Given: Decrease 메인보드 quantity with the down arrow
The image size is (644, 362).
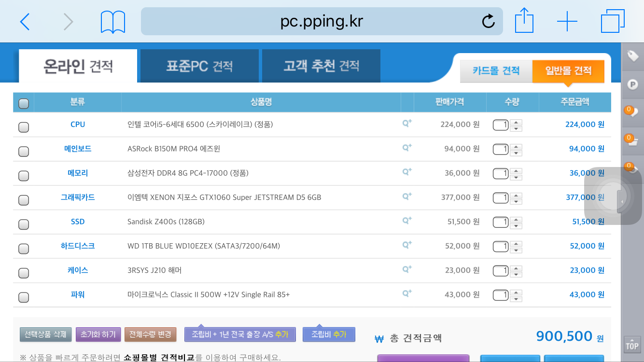Looking at the screenshot, I should point(516,153).
